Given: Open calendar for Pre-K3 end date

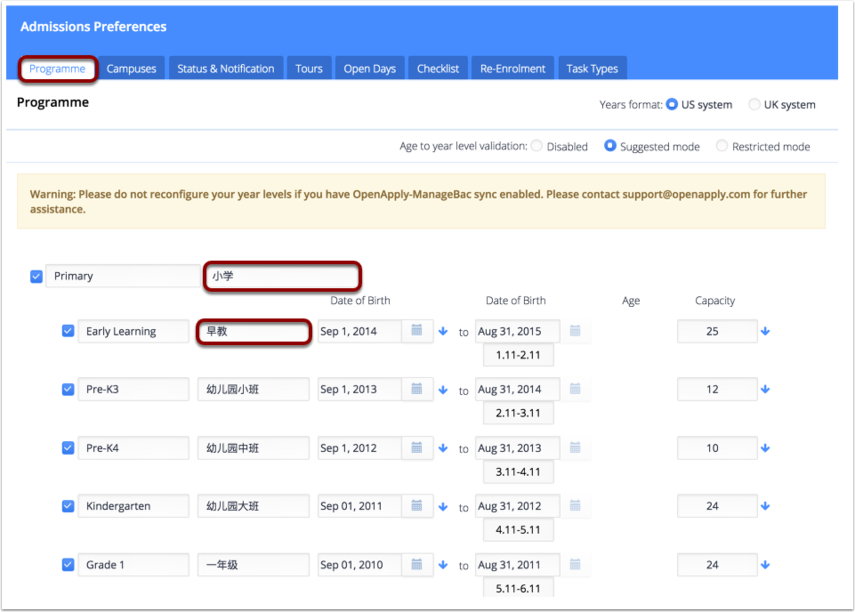Looking at the screenshot, I should pos(575,389).
